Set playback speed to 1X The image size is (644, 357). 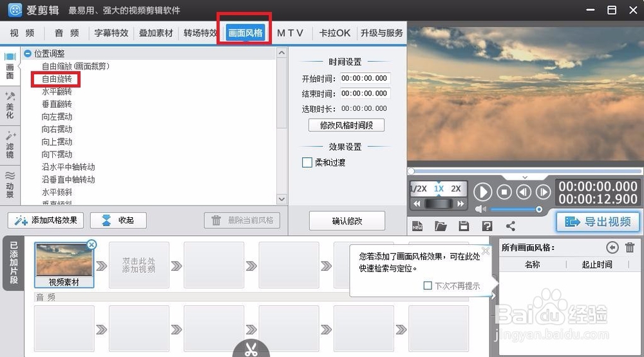439,189
